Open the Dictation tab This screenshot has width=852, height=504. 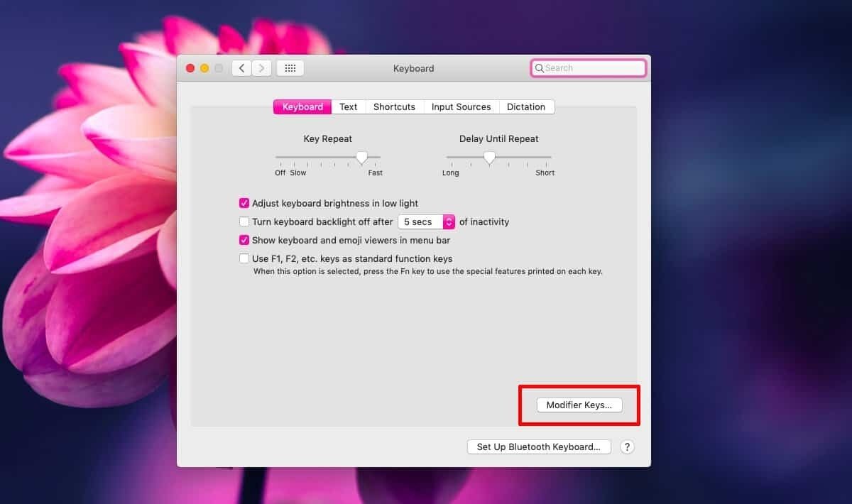pyautogui.click(x=527, y=106)
